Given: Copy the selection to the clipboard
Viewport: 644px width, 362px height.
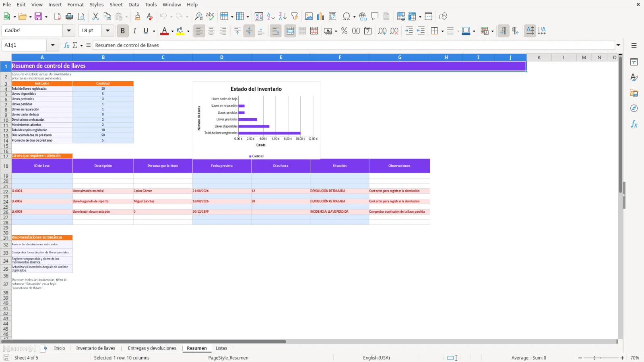Looking at the screenshot, I should (107, 16).
